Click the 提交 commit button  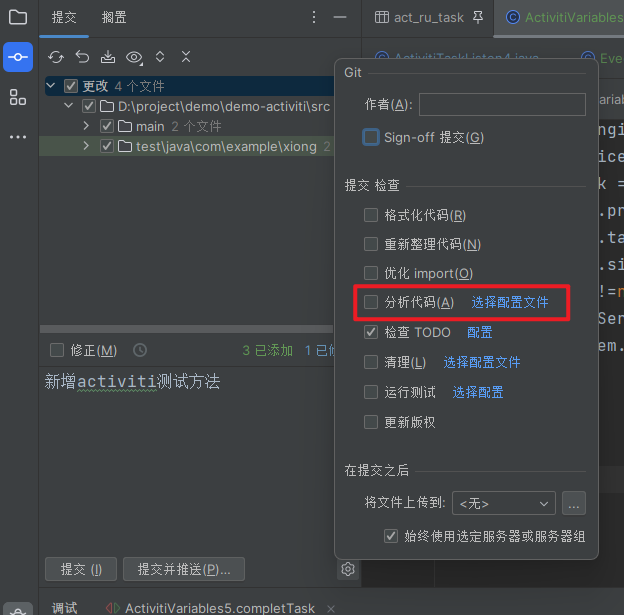tap(81, 569)
